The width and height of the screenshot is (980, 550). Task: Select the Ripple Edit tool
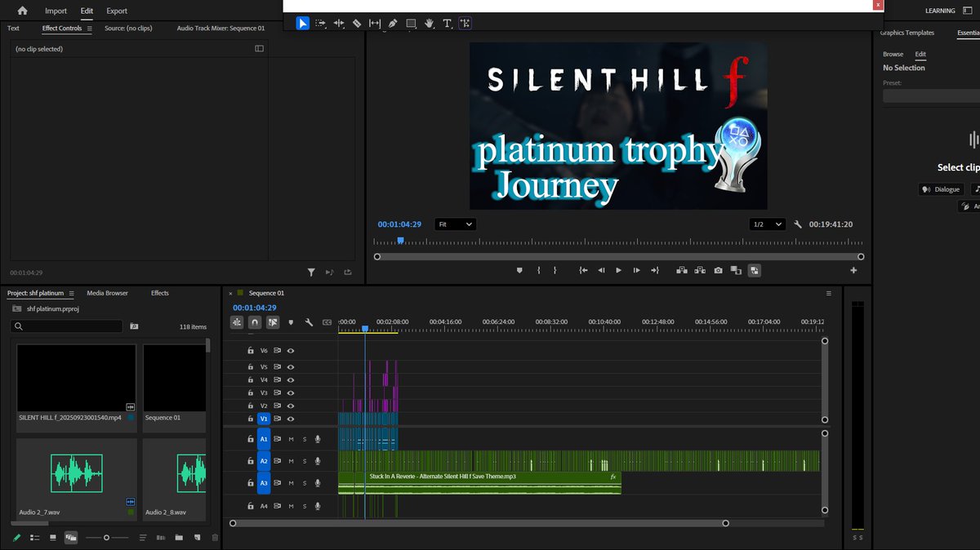point(339,24)
